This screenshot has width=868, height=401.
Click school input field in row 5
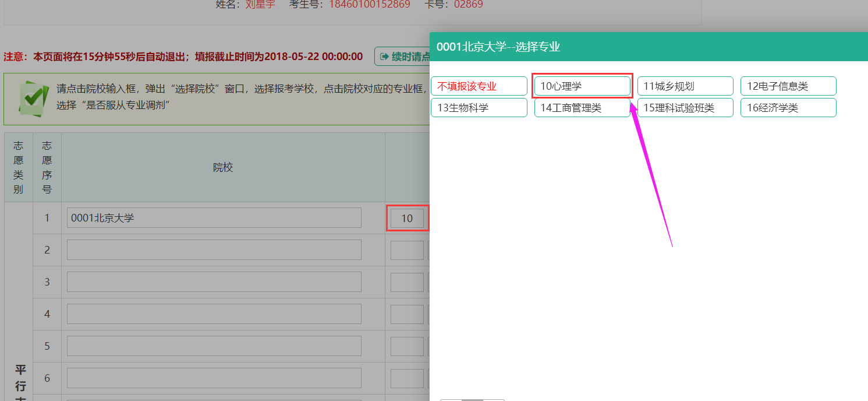(214, 346)
